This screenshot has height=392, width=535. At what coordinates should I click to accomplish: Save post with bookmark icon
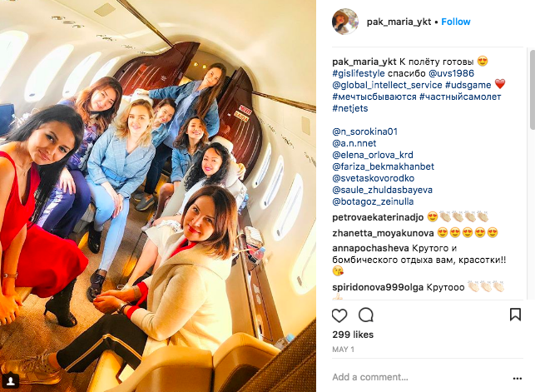click(515, 315)
